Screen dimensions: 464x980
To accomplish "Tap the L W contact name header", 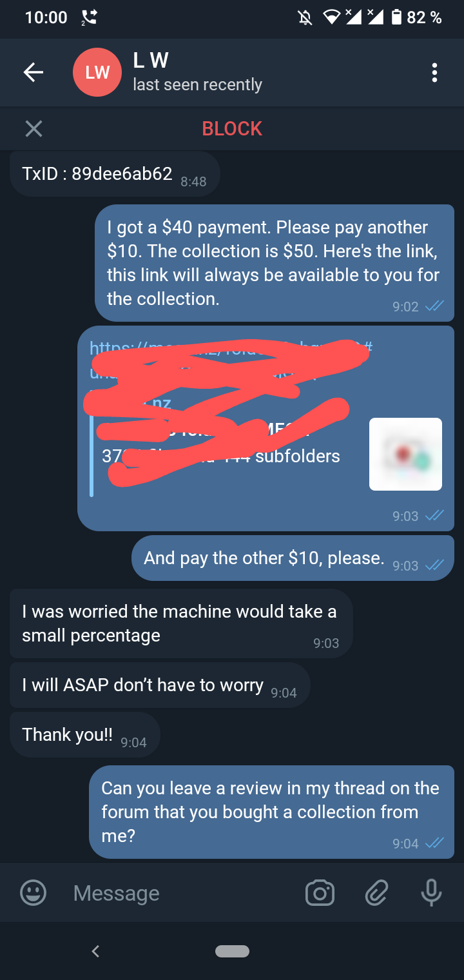I will pos(151,61).
